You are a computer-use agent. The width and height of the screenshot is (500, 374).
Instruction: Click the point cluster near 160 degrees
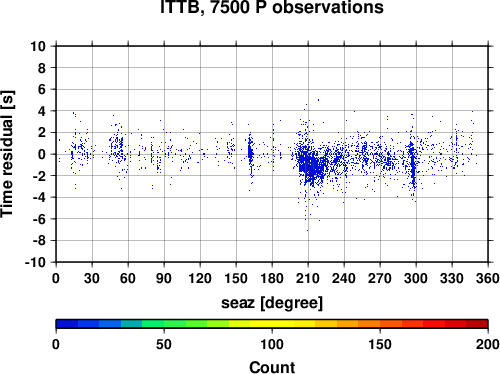[x=250, y=154]
